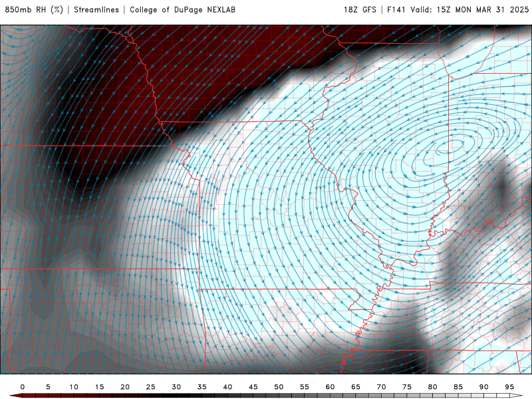Click the "F141" forecast hour text
532x399 pixels.
coord(396,9)
